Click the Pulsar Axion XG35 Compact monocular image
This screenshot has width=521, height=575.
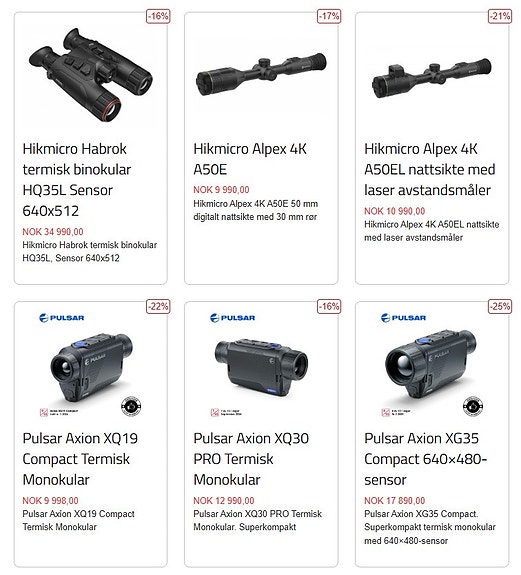coord(431,367)
